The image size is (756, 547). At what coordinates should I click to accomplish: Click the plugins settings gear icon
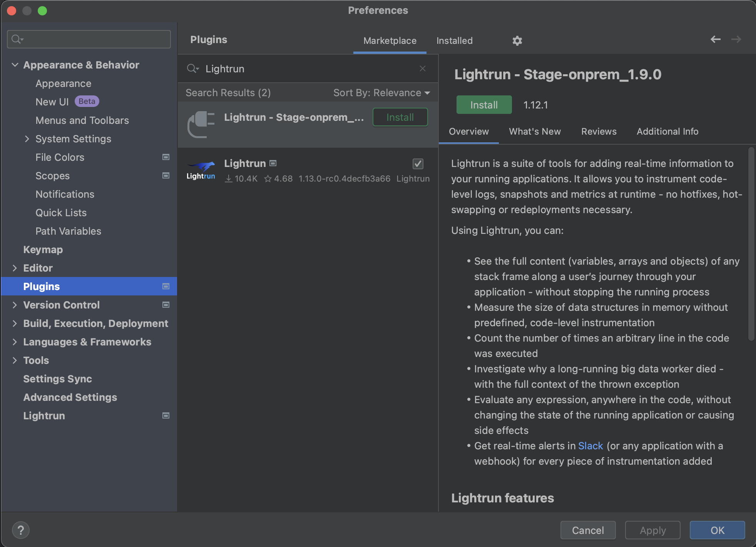[x=517, y=40]
